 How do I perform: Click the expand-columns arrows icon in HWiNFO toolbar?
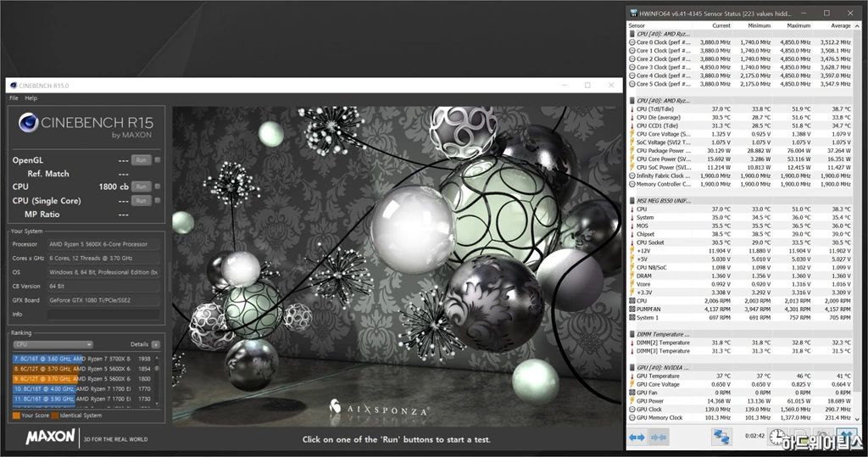pyautogui.click(x=637, y=437)
